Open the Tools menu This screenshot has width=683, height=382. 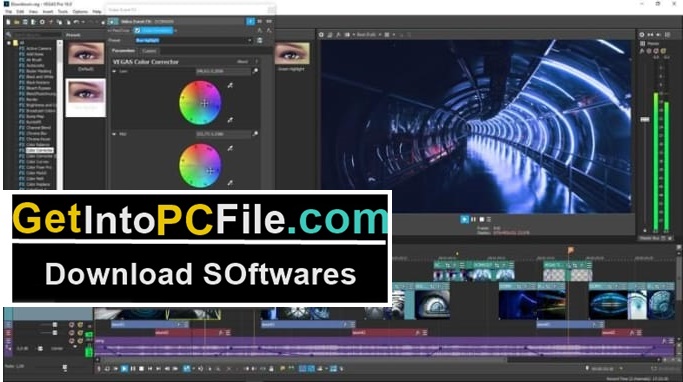coord(63,11)
